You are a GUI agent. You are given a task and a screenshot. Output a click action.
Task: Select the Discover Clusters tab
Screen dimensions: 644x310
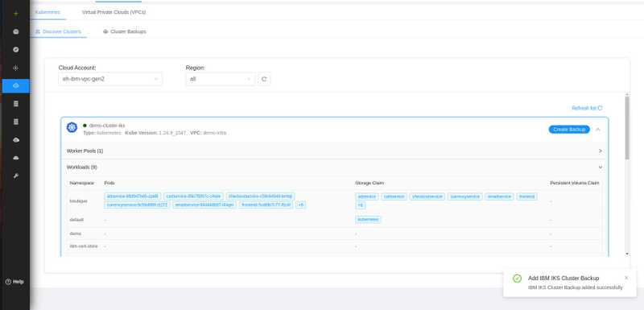[58, 31]
